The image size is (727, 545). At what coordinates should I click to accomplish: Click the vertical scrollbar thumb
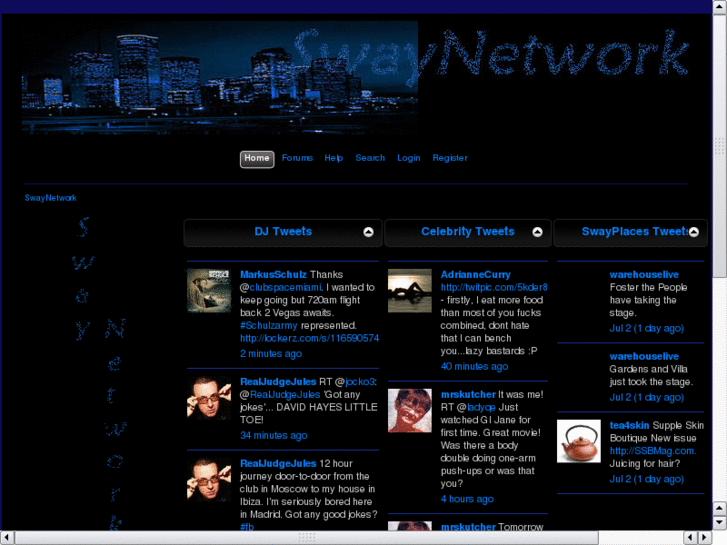click(x=720, y=146)
